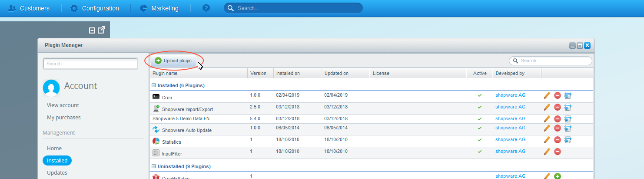This screenshot has height=179, width=644.
Task: Install CronBirthday with green plus icon
Action: tap(558, 176)
